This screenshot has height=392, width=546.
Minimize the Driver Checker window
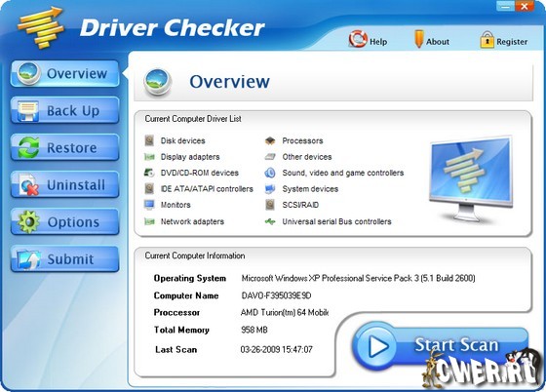tap(505, 6)
